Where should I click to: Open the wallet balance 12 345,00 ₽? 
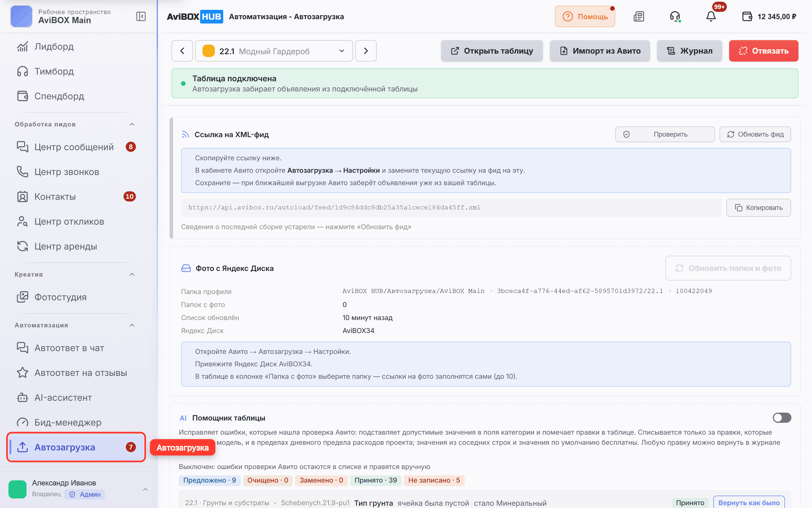pos(769,16)
